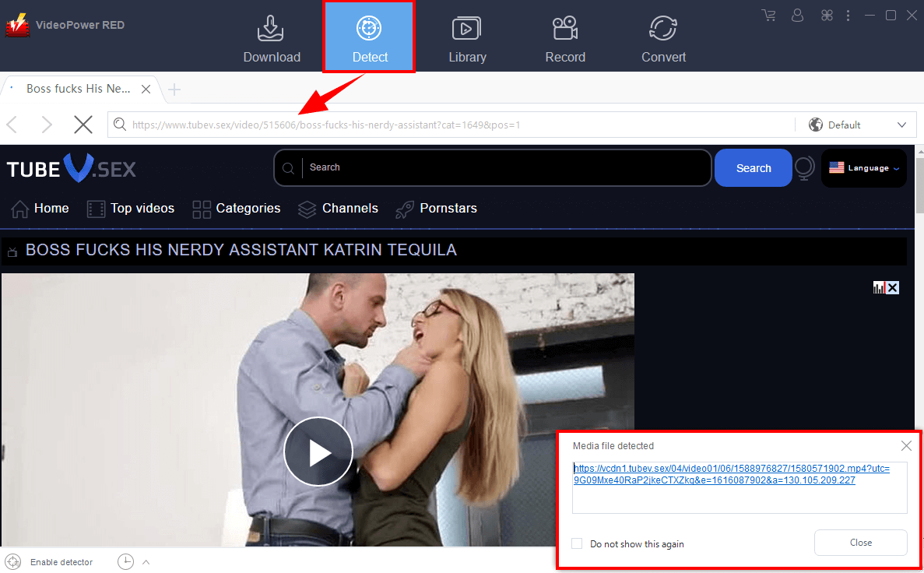Click the video page title heading

click(241, 250)
